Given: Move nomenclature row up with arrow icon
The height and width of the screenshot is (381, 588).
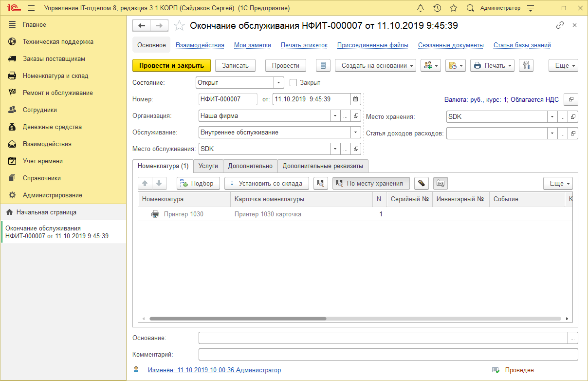Looking at the screenshot, I should tap(144, 183).
